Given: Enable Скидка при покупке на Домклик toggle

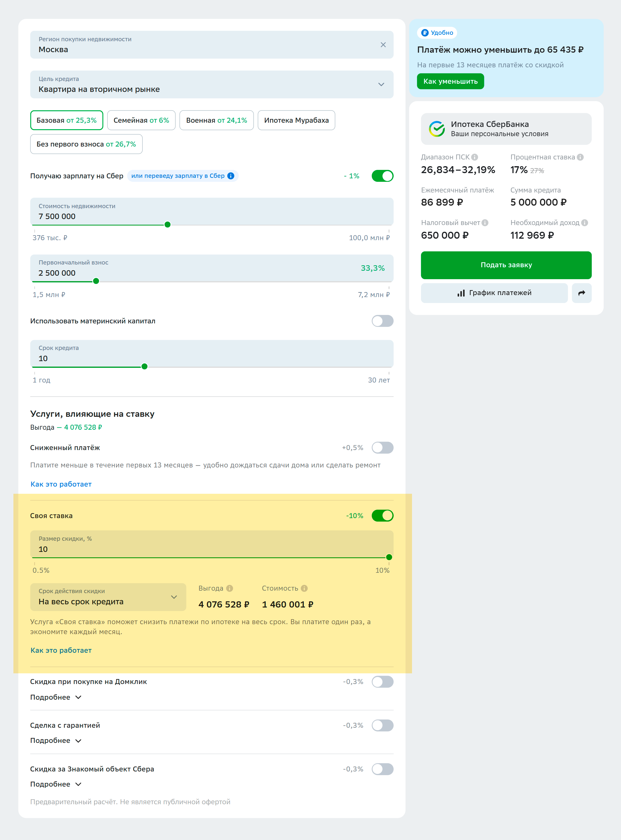Looking at the screenshot, I should (x=382, y=682).
